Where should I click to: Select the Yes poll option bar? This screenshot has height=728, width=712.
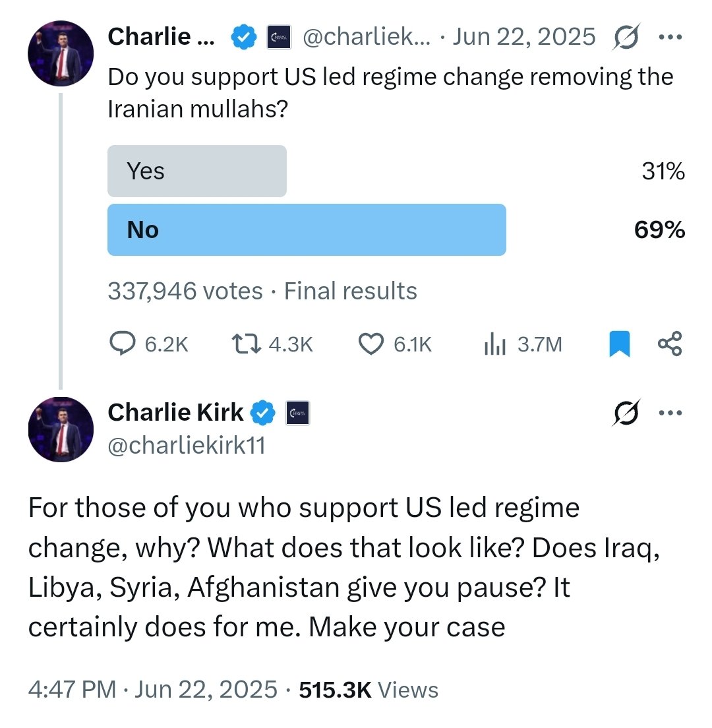(x=196, y=171)
